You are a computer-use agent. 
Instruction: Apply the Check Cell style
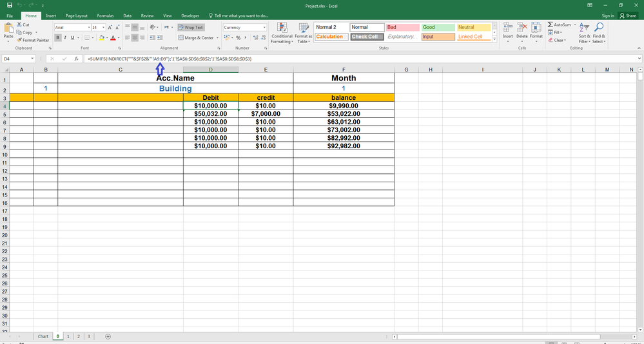tap(367, 37)
